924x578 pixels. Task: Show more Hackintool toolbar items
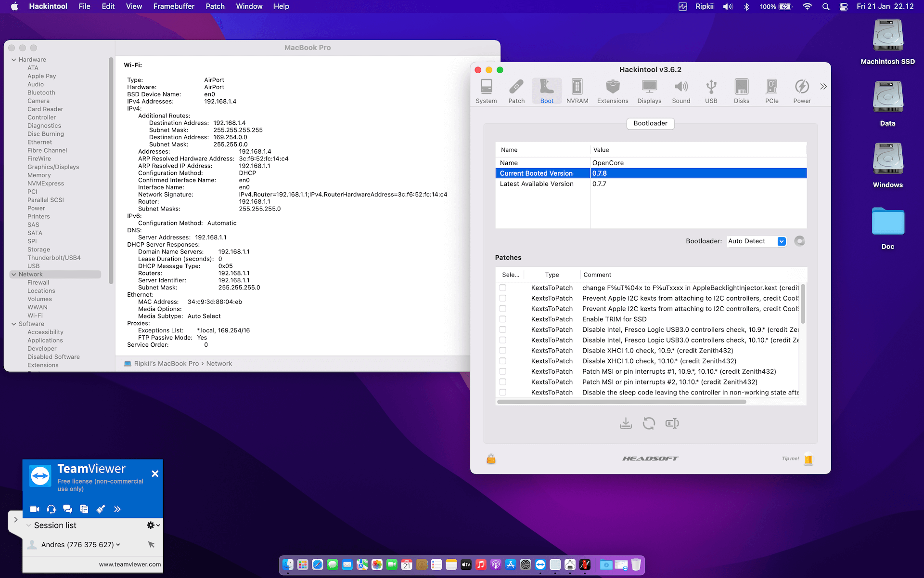[823, 87]
